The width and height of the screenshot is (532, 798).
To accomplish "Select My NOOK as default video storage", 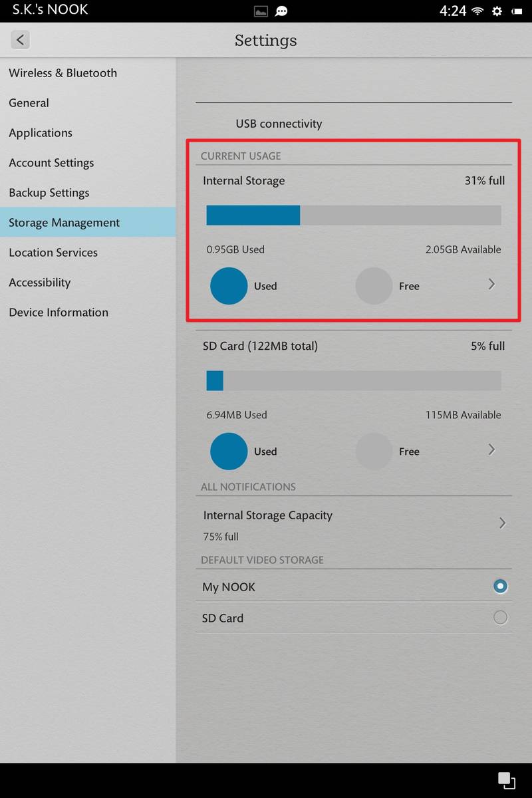I will pos(354,587).
